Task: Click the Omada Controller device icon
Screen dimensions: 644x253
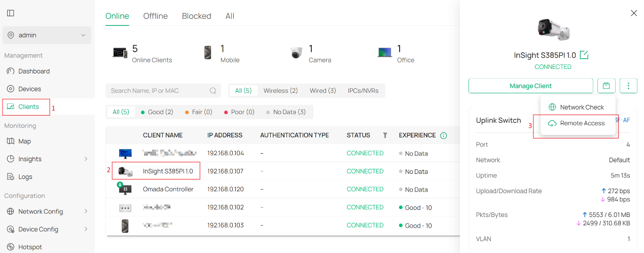Action: pos(124,189)
